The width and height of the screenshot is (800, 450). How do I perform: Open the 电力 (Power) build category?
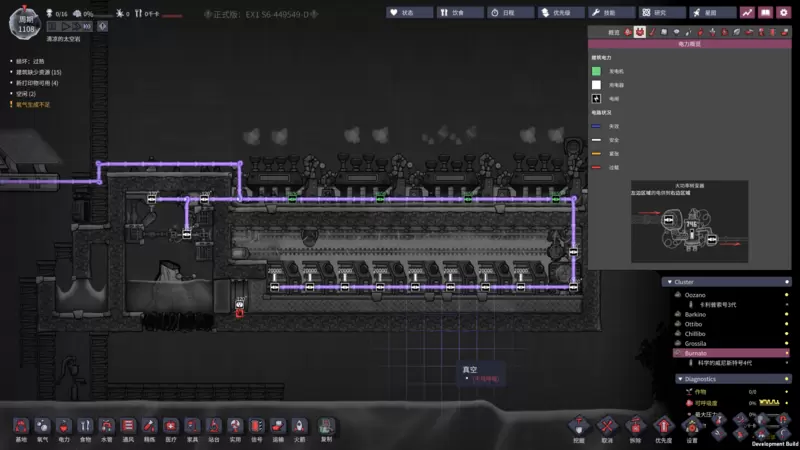[64, 430]
